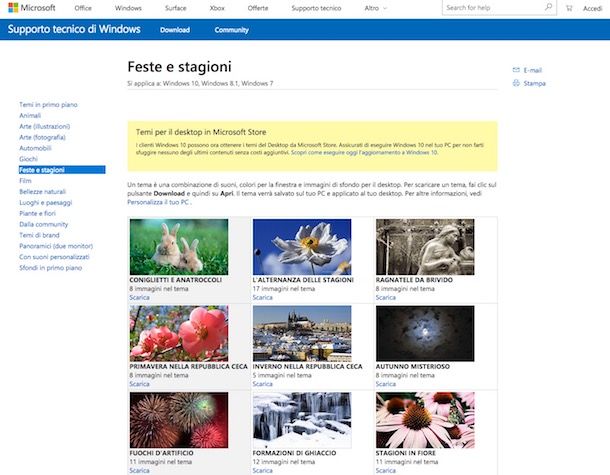610x475 pixels.
Task: Select Dalla community category
Action: click(x=44, y=224)
